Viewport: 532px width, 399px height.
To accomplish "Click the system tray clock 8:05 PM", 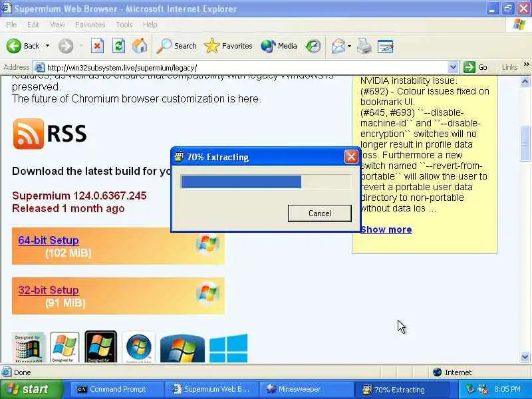I will pos(507,389).
